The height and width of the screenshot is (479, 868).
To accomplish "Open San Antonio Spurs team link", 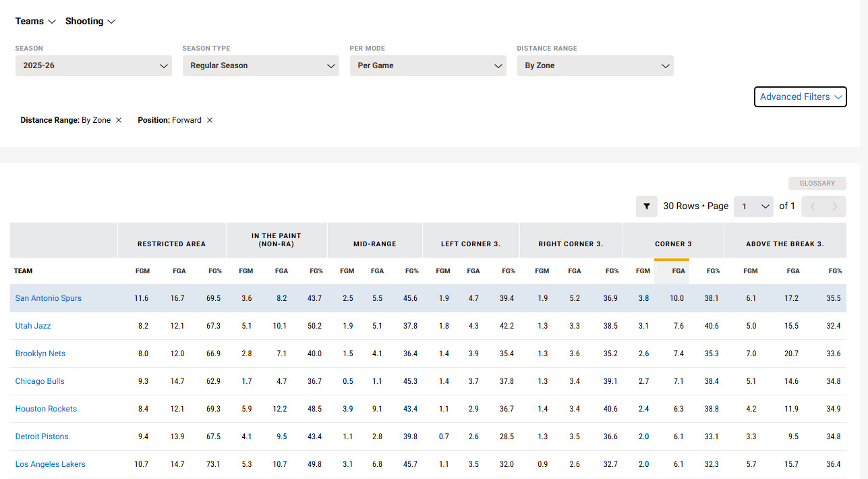I will [x=49, y=298].
